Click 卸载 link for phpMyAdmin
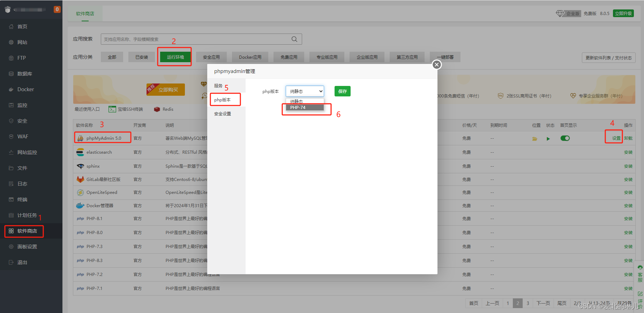Image resolution: width=644 pixels, height=313 pixels. pos(628,138)
